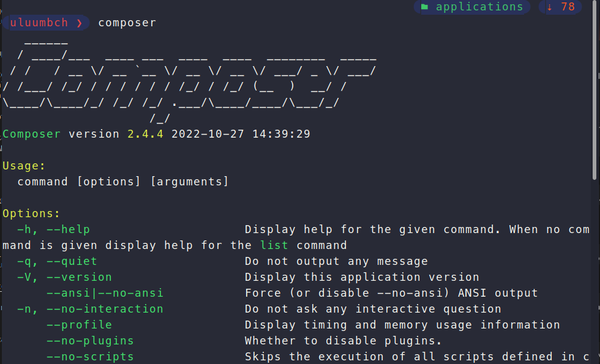Click the --no-plugins option
The height and width of the screenshot is (364, 600).
91,341
